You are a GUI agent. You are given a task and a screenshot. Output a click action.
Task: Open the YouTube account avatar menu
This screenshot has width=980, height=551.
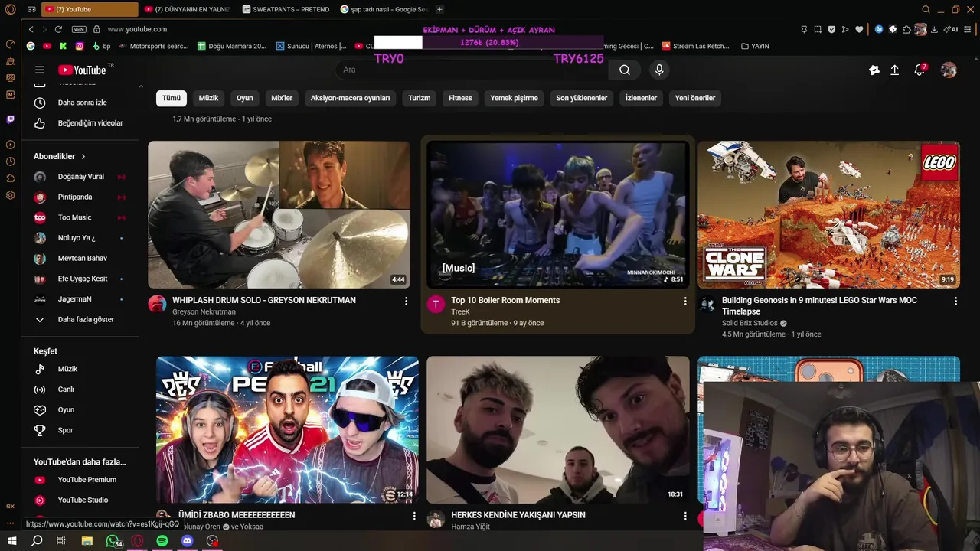[949, 70]
